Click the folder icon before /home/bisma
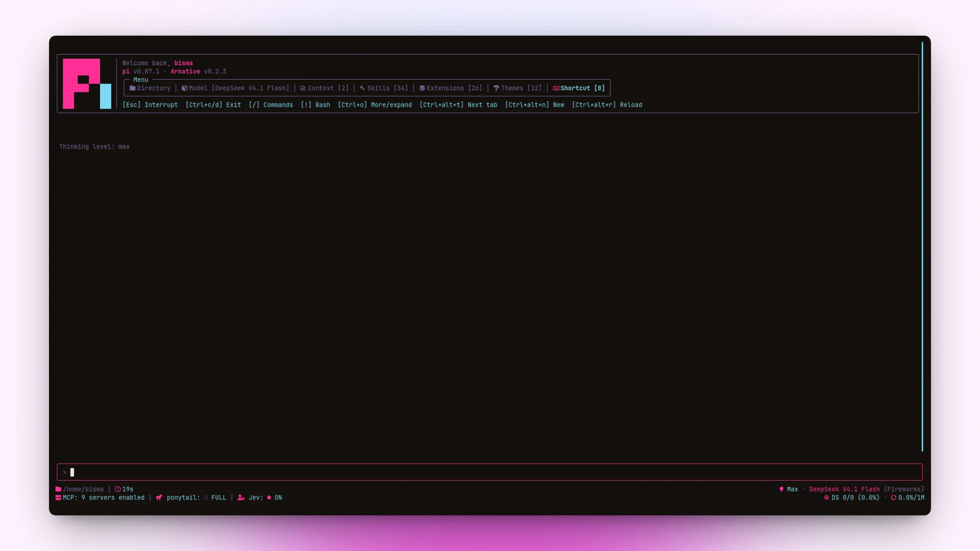This screenshot has height=551, width=980. click(58, 489)
